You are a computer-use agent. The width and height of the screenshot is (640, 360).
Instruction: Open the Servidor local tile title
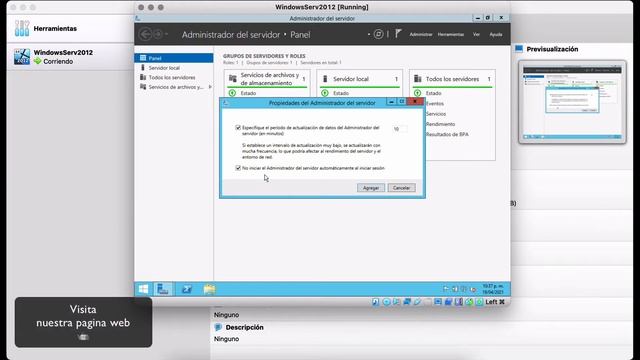click(x=351, y=79)
